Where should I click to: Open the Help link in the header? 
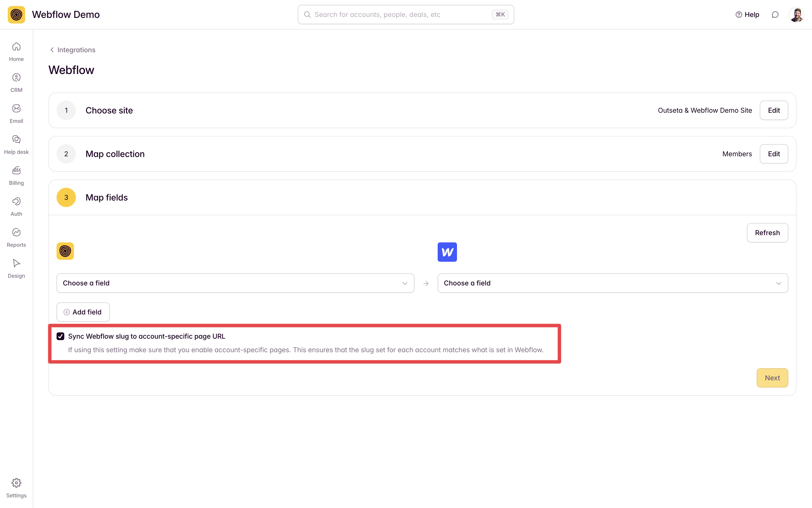(747, 15)
